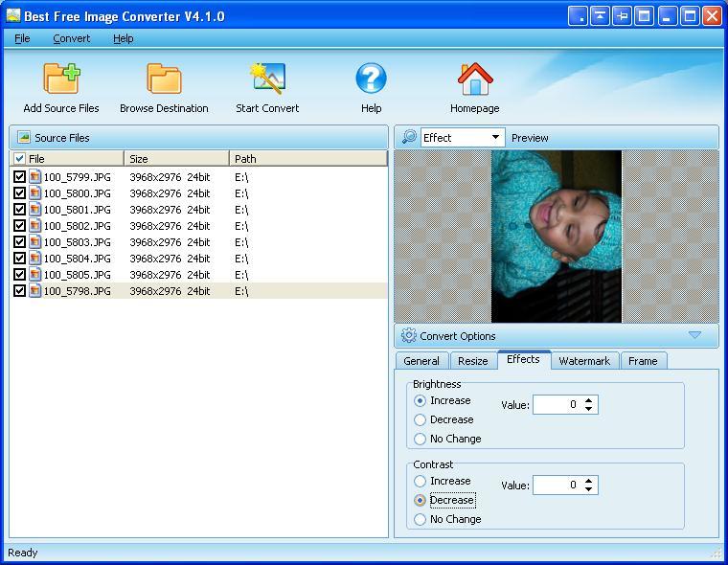
Task: Select the Effects tab
Action: point(523,359)
